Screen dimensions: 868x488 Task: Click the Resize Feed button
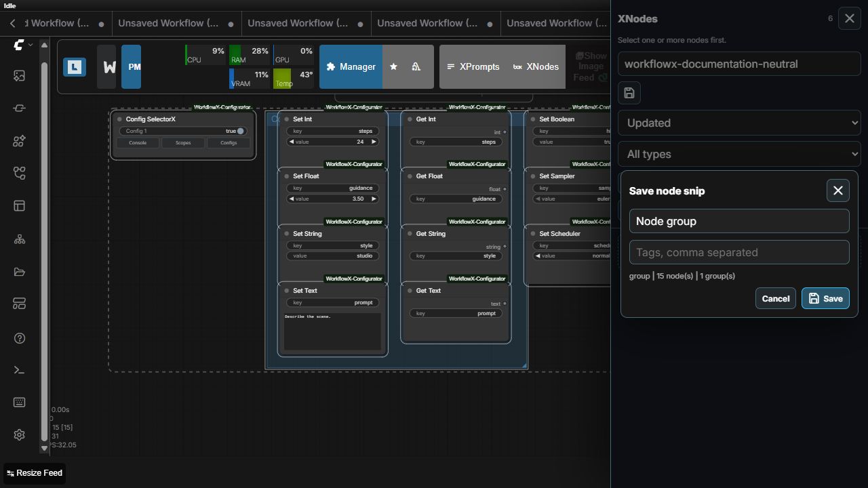point(35,473)
